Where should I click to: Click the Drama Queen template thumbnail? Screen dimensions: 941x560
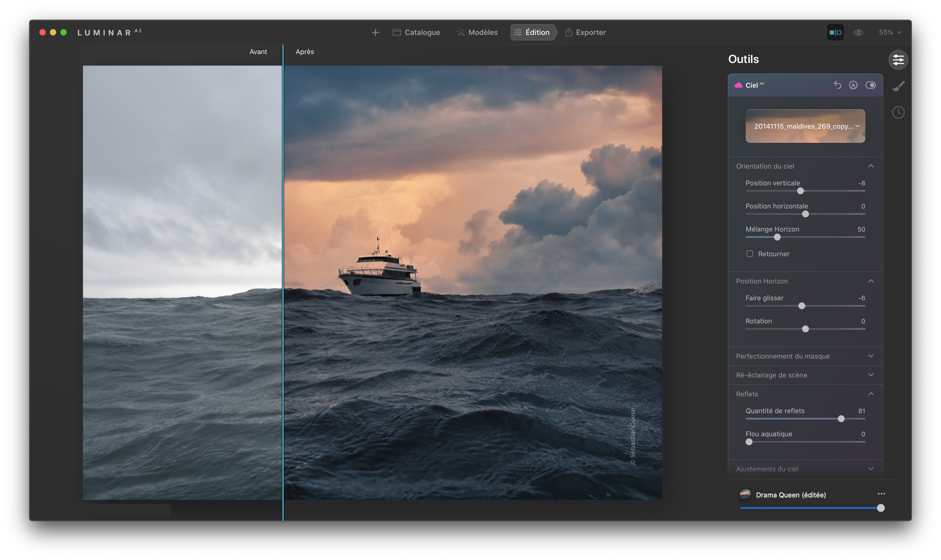pos(745,494)
